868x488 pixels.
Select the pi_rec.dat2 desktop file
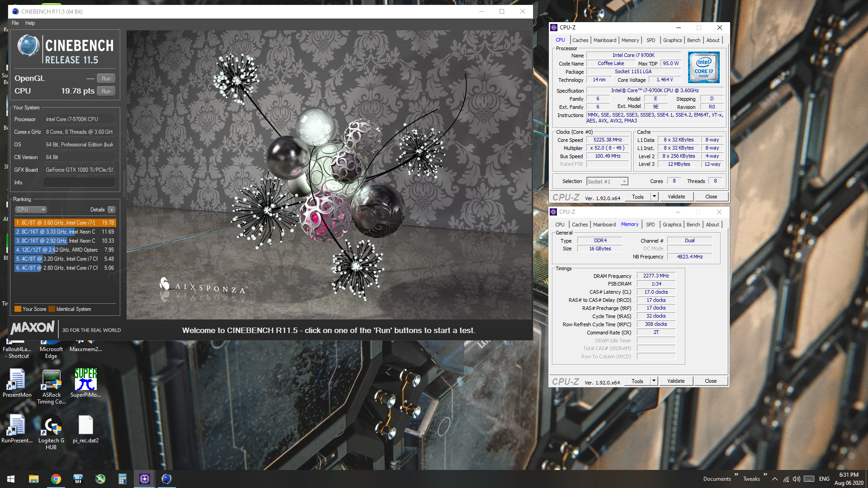85,429
